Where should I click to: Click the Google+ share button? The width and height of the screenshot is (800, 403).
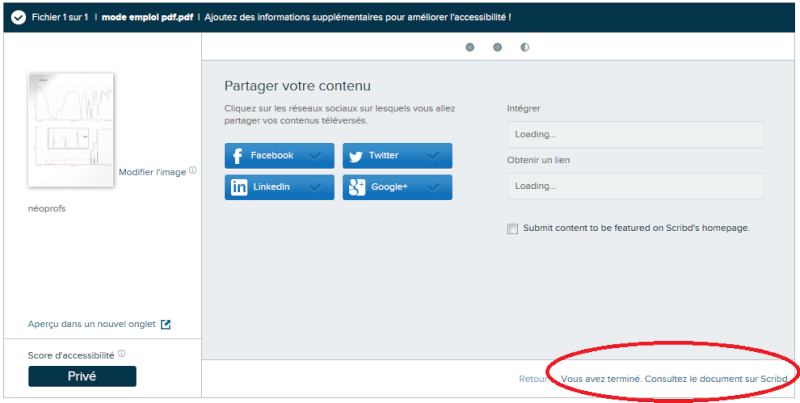(x=397, y=187)
